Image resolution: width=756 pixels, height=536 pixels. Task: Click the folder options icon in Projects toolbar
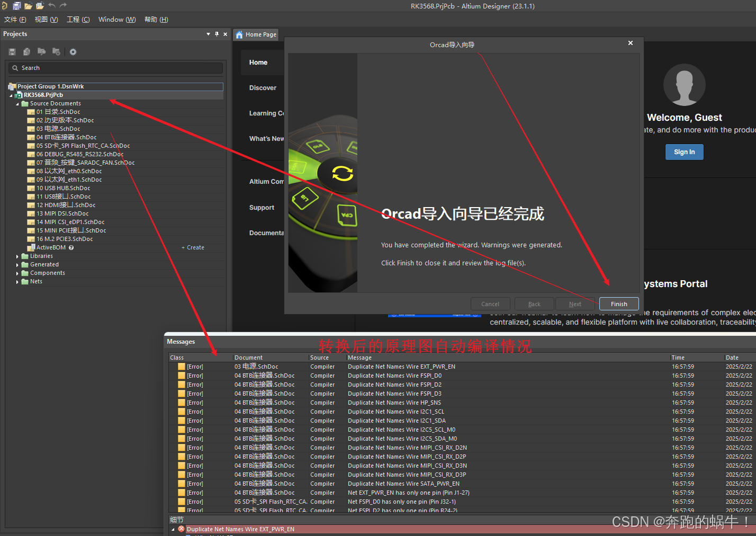coord(56,52)
